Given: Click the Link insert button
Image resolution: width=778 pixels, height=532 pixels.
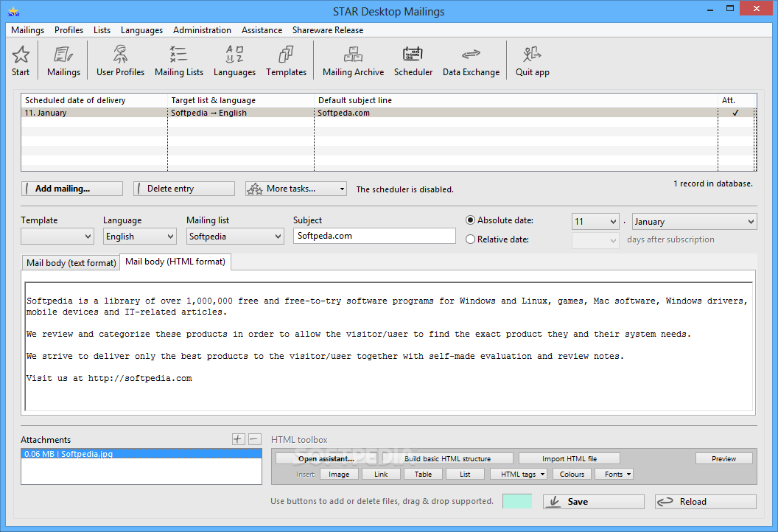Looking at the screenshot, I should tap(381, 474).
